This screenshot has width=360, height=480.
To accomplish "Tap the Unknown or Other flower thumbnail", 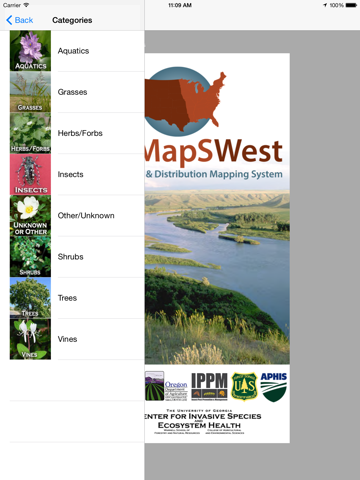I will coord(30,215).
